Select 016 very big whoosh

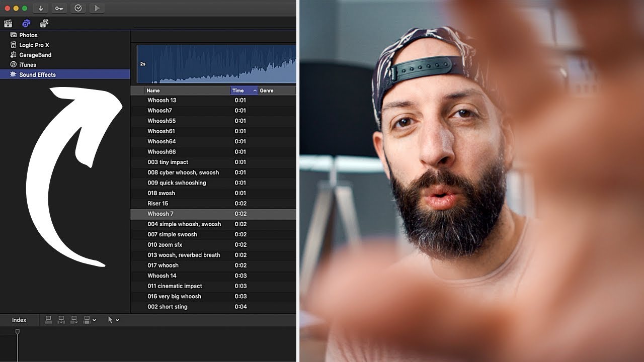(213, 296)
